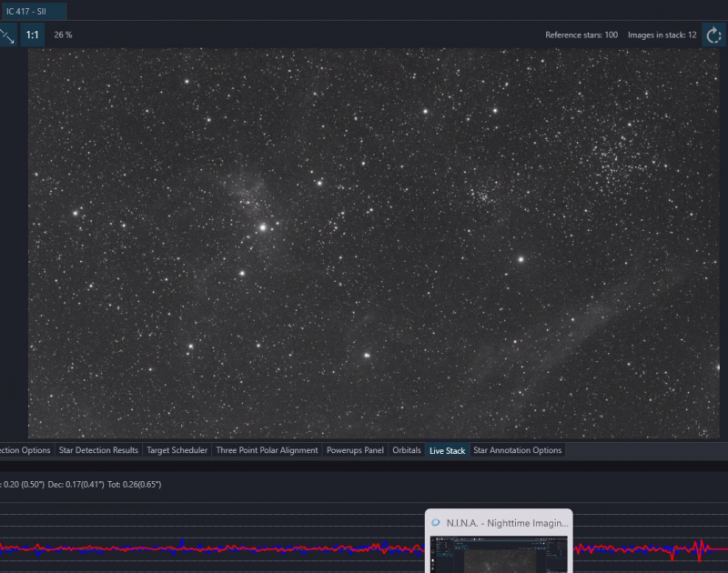Open the partially hidden Detection Options tab

tap(25, 450)
